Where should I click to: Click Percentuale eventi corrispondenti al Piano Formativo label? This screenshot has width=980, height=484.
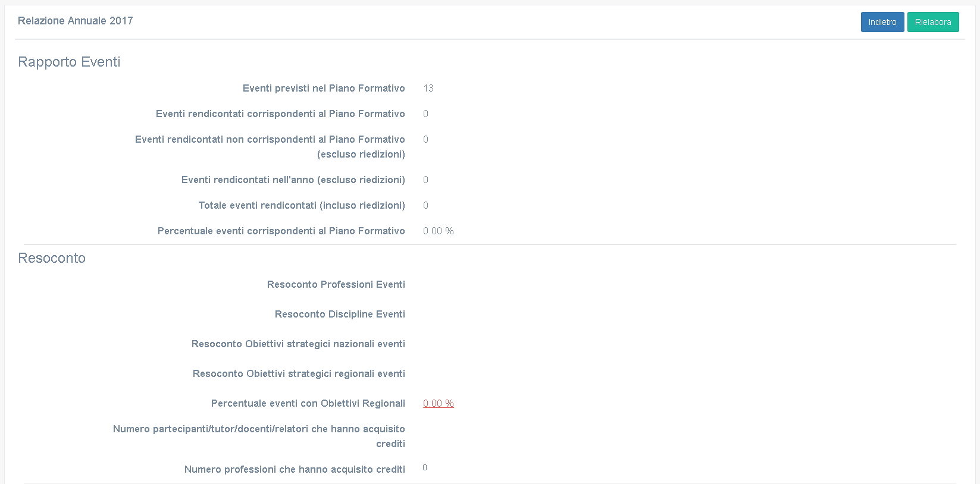click(281, 231)
